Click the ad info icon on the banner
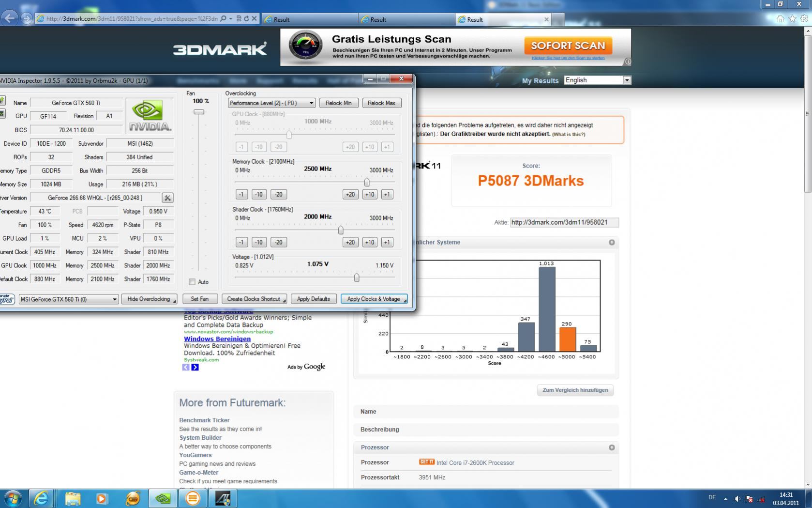This screenshot has height=508, width=812. pyautogui.click(x=628, y=62)
